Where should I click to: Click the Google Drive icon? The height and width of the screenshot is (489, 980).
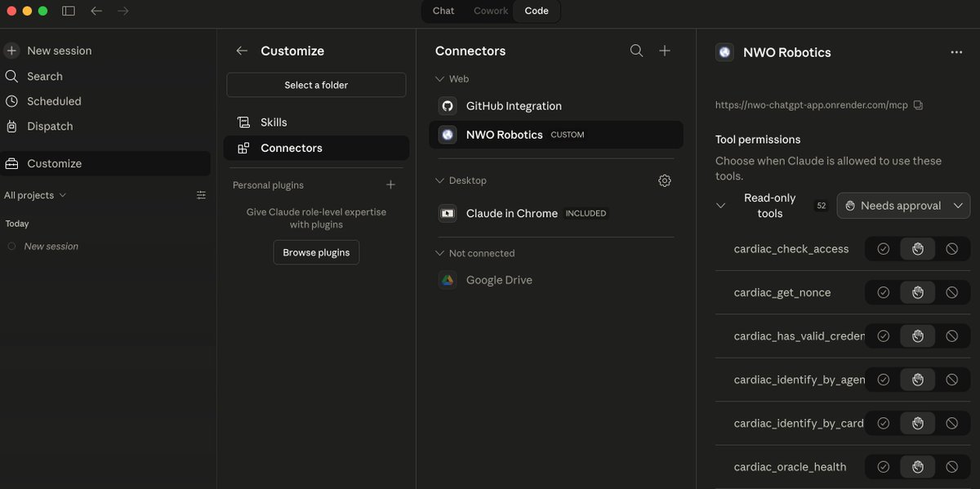(448, 280)
